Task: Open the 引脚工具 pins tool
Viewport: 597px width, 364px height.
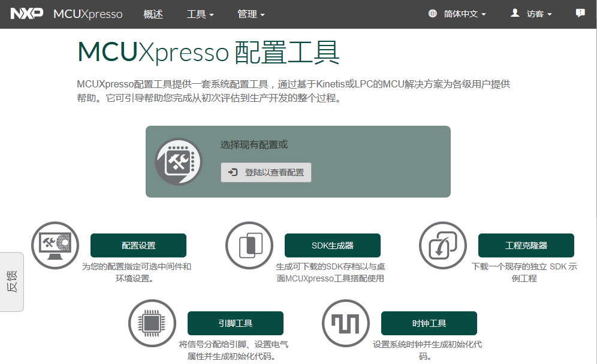Action: (236, 323)
